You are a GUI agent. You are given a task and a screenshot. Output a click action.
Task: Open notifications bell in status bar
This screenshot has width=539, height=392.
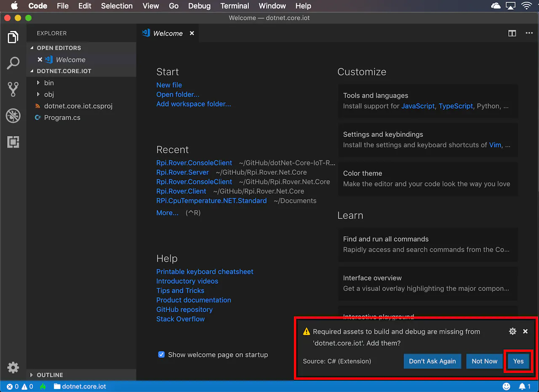pos(523,386)
